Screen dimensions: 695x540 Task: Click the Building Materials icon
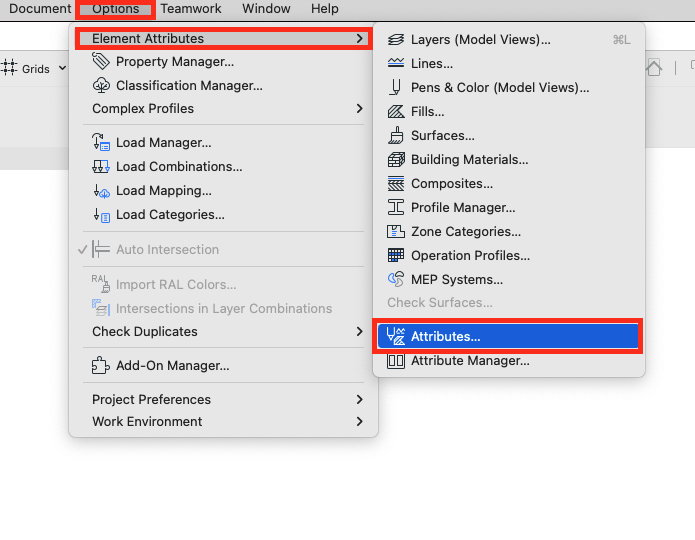[x=396, y=160]
